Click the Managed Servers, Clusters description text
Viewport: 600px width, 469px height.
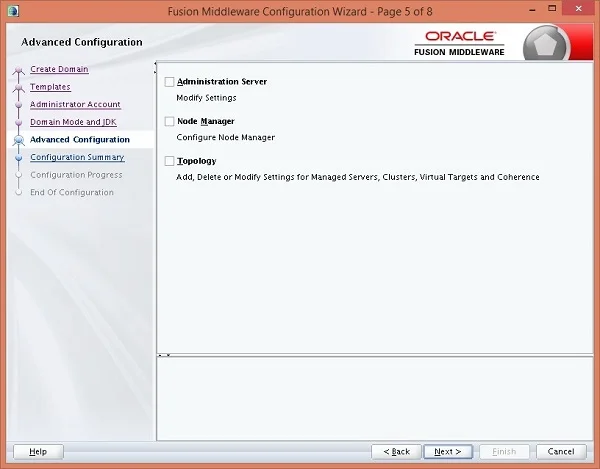click(358, 177)
